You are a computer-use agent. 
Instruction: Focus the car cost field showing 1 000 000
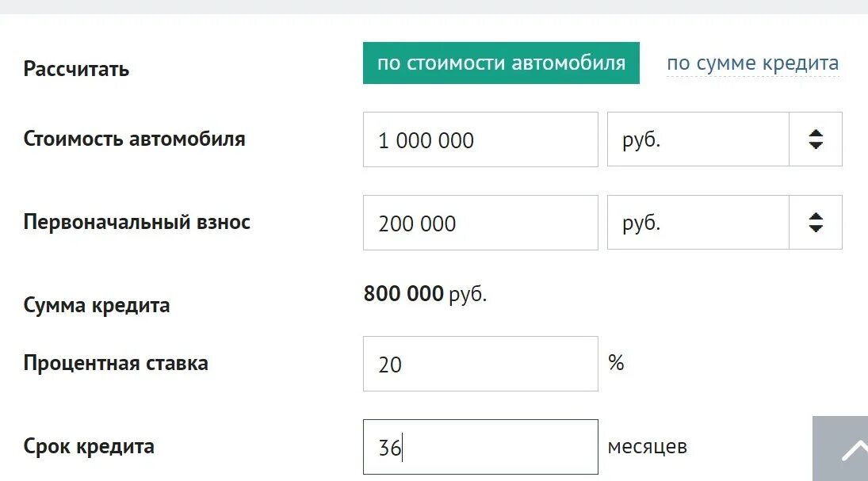(480, 139)
